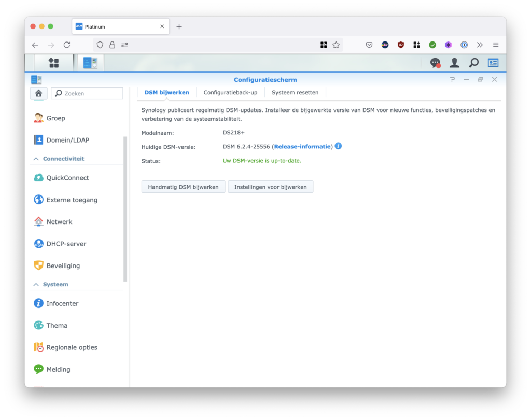Open a new browser tab
531x420 pixels.
point(179,26)
